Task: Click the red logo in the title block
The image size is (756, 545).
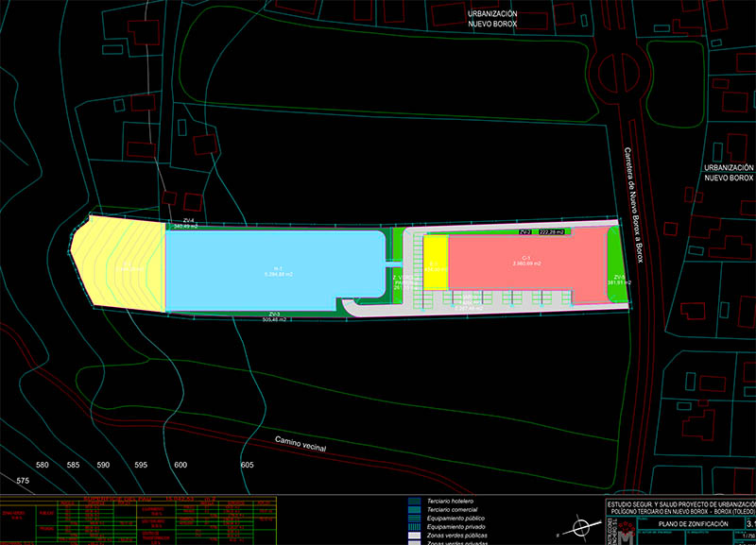Action: (627, 532)
